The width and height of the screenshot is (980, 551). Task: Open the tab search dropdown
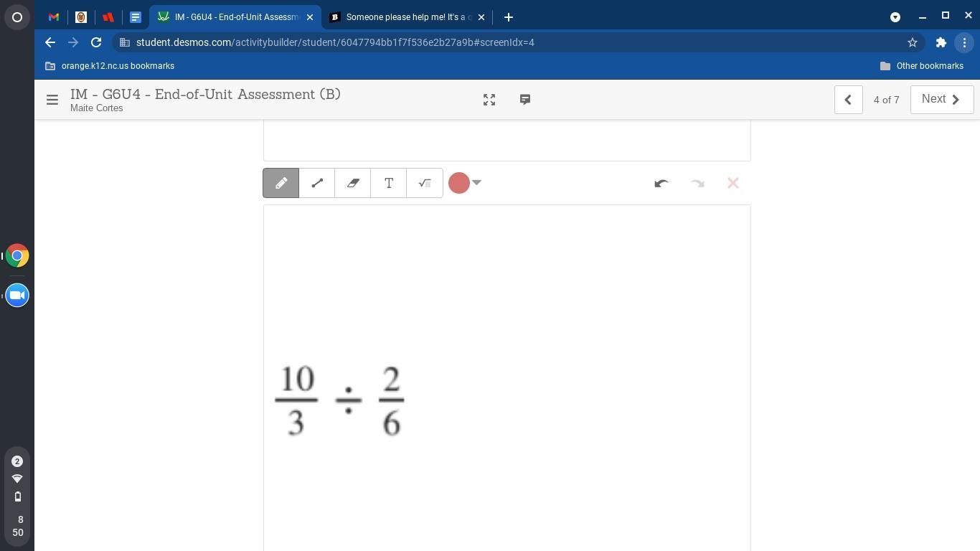click(895, 17)
